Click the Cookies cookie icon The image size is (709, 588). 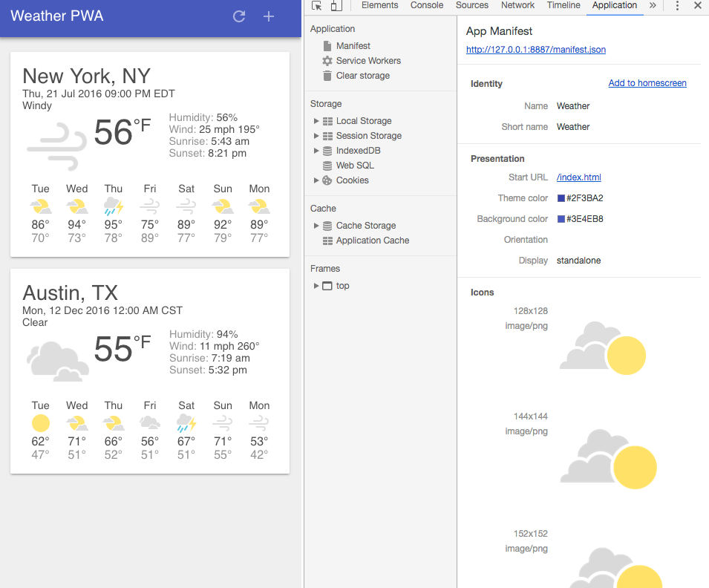[x=327, y=180]
